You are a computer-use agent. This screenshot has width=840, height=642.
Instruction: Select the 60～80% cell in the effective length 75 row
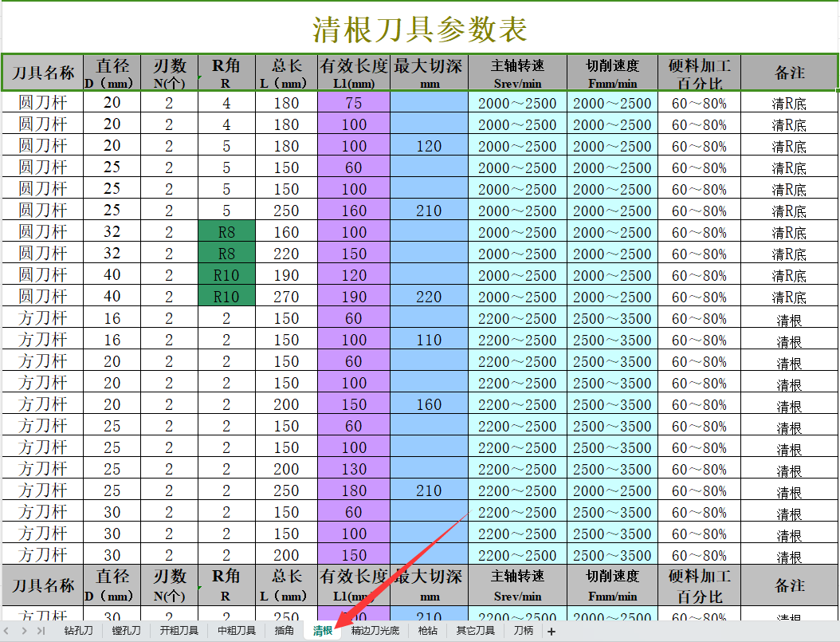point(699,102)
